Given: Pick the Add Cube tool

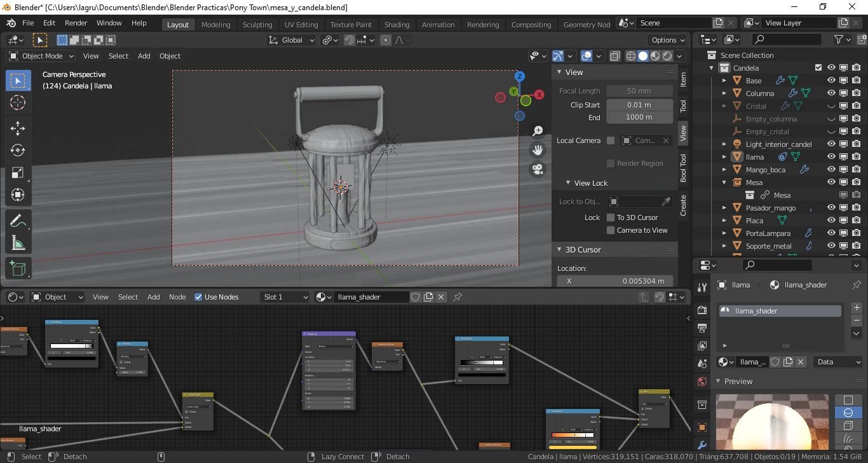Looking at the screenshot, I should click(18, 269).
